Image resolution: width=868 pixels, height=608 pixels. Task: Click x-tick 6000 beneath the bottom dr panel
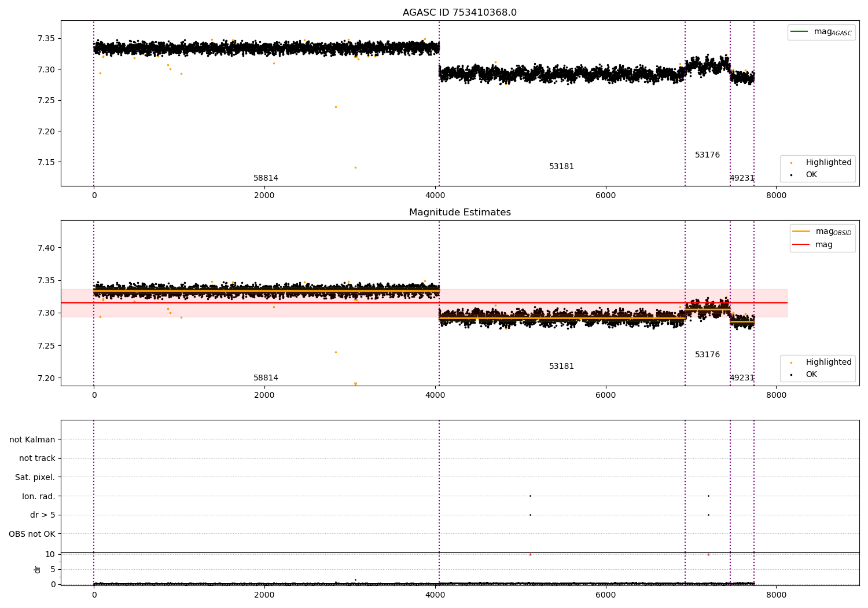[606, 595]
